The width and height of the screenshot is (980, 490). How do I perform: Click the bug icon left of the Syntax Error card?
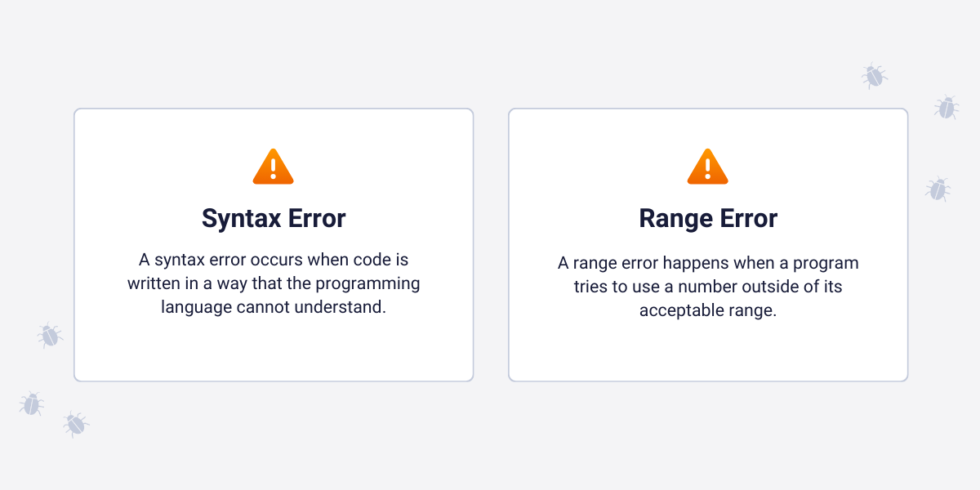pos(50,335)
